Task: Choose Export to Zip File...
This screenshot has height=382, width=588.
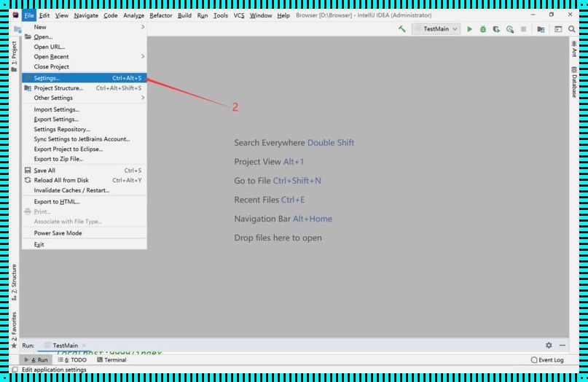Action: pyautogui.click(x=85, y=159)
